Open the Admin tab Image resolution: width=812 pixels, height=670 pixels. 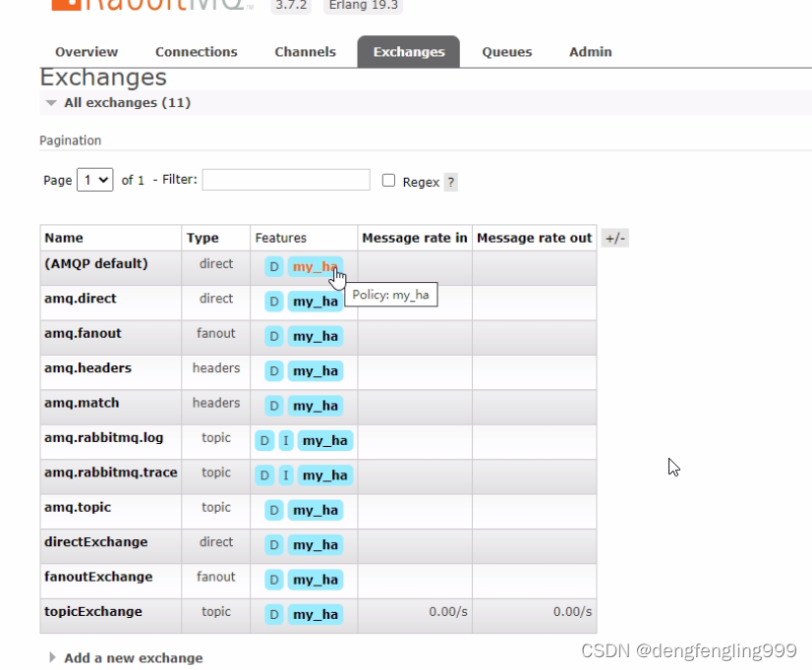click(x=590, y=52)
